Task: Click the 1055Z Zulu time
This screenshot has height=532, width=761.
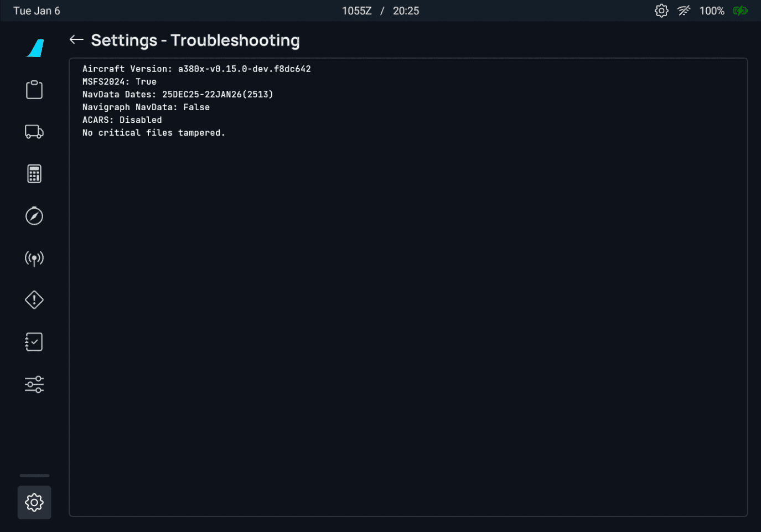Action: (x=356, y=11)
